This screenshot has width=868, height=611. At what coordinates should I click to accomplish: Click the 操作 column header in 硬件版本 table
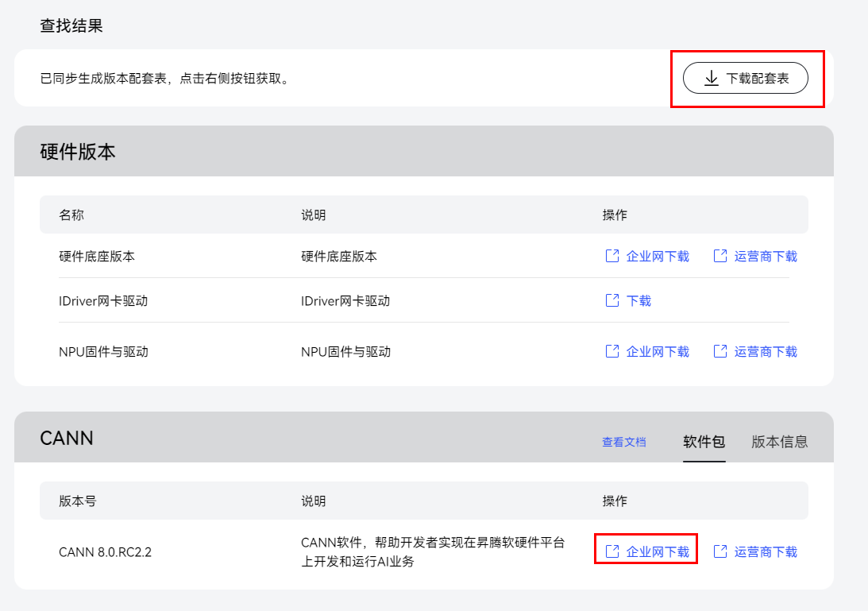pos(615,215)
